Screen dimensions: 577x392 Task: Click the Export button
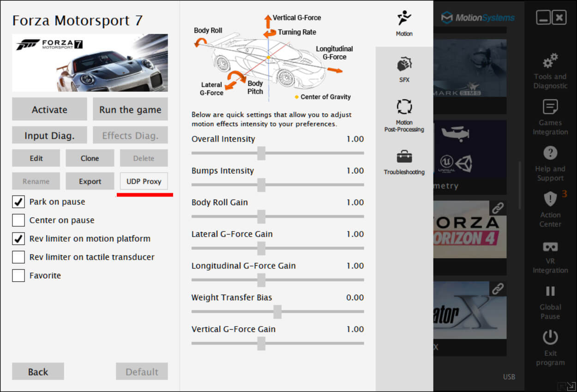[90, 181]
